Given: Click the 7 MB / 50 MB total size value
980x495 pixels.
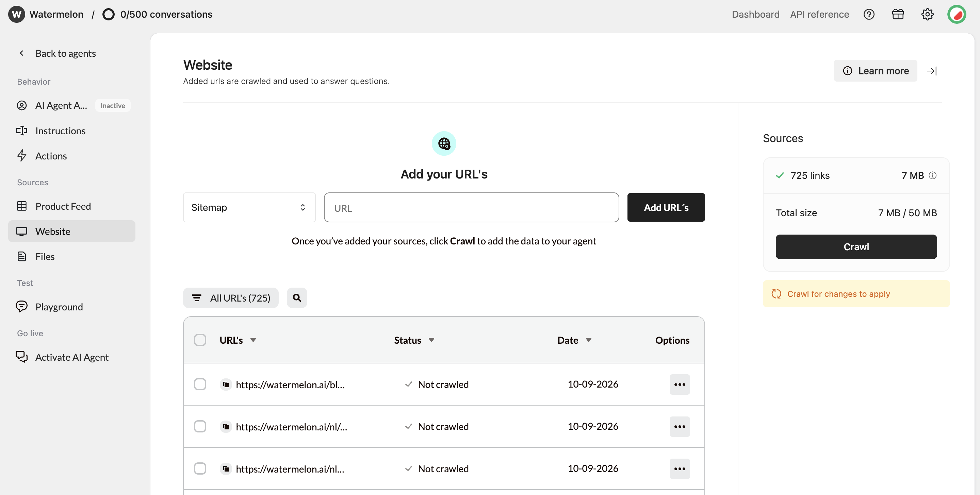Looking at the screenshot, I should tap(907, 213).
